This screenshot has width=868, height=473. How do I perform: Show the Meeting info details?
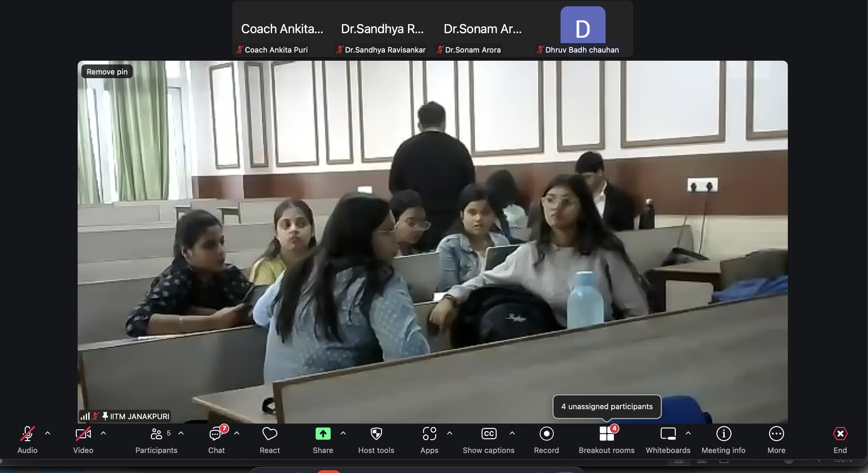[723, 434]
